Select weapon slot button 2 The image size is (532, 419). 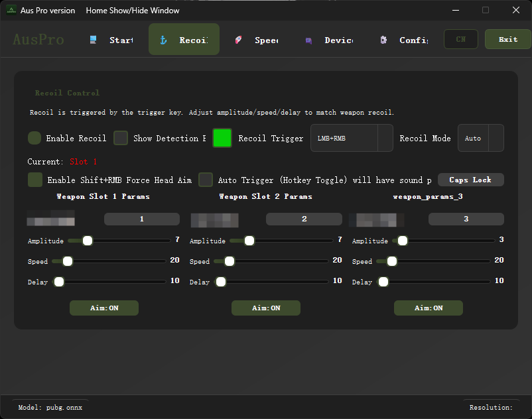[304, 219]
